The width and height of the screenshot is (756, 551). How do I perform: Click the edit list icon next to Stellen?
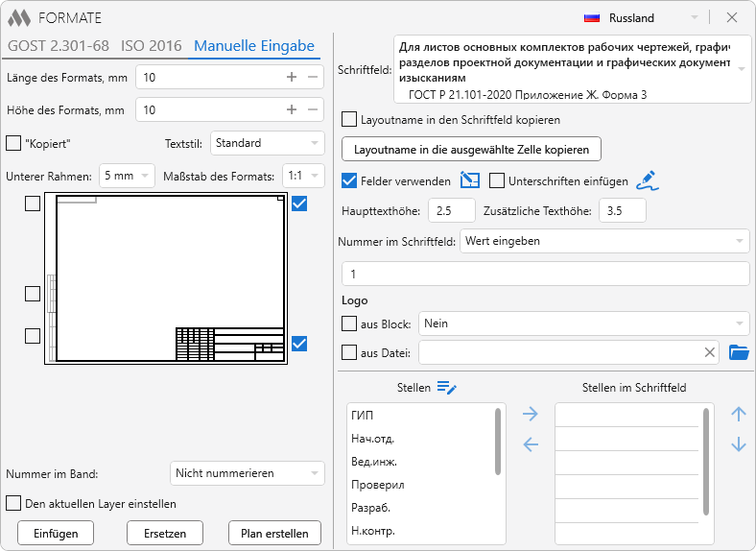point(447,388)
